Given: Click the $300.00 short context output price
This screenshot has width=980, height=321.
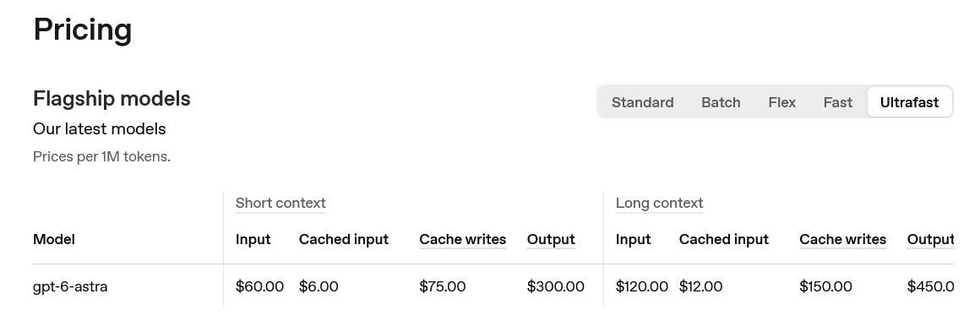Looking at the screenshot, I should click(x=556, y=286).
